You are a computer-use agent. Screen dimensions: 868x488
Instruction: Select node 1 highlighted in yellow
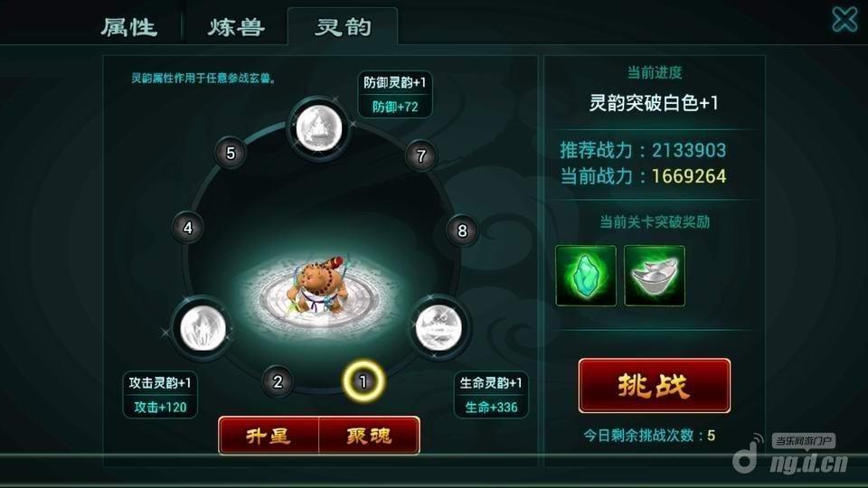pos(363,381)
